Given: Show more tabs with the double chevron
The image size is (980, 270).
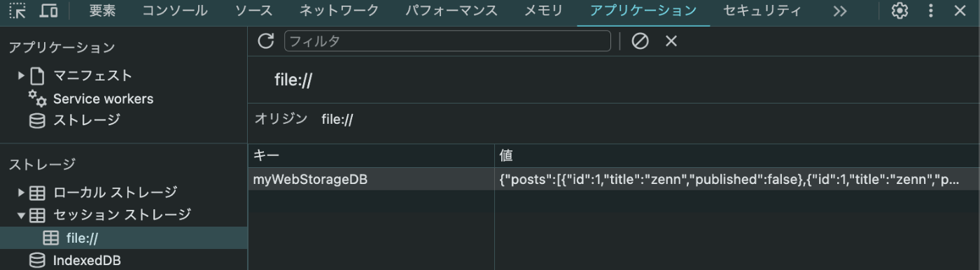Looking at the screenshot, I should click(x=840, y=11).
